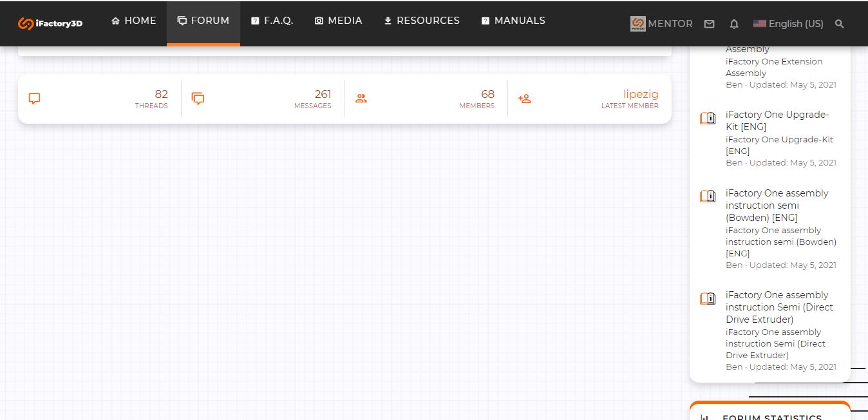The height and width of the screenshot is (420, 868).
Task: Click the 68 members count
Action: coord(488,94)
